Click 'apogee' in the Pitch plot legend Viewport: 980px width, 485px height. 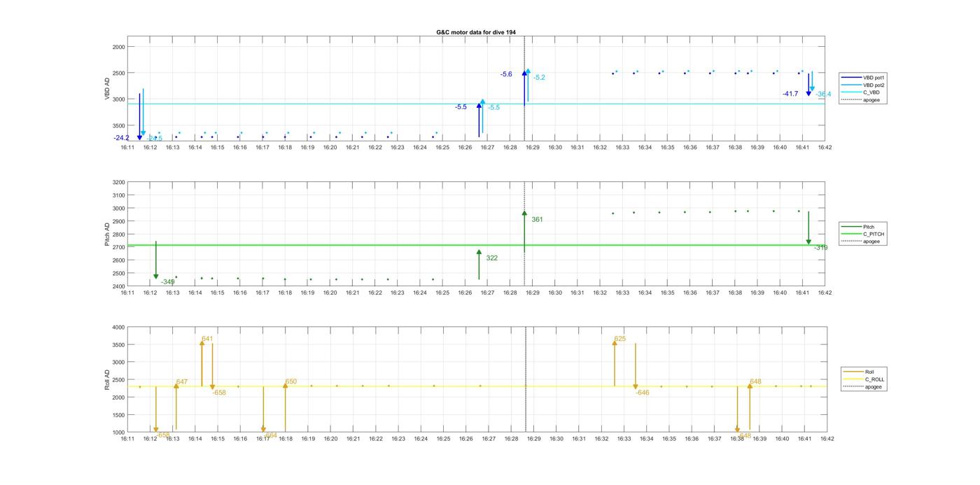coord(862,241)
